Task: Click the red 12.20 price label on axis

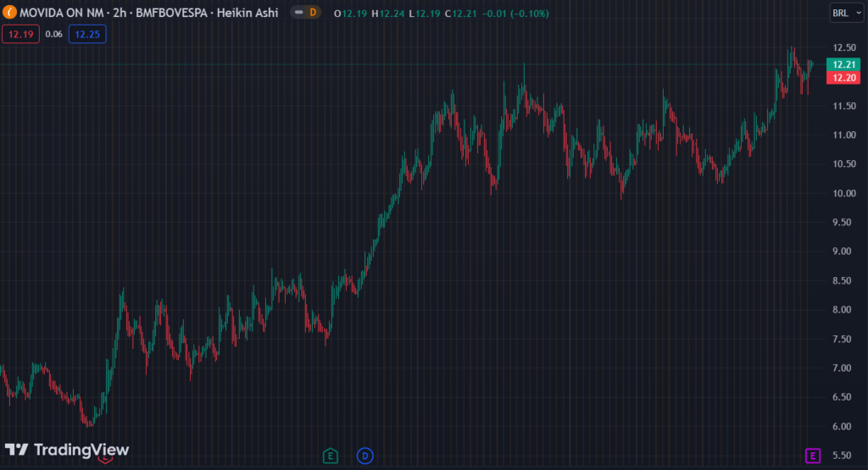Action: pyautogui.click(x=843, y=78)
